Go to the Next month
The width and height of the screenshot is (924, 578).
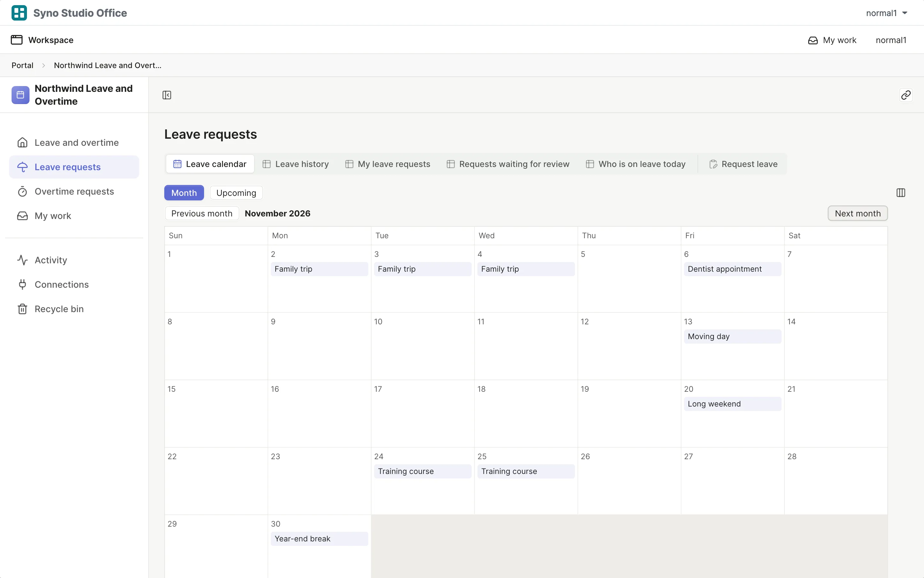[858, 213]
